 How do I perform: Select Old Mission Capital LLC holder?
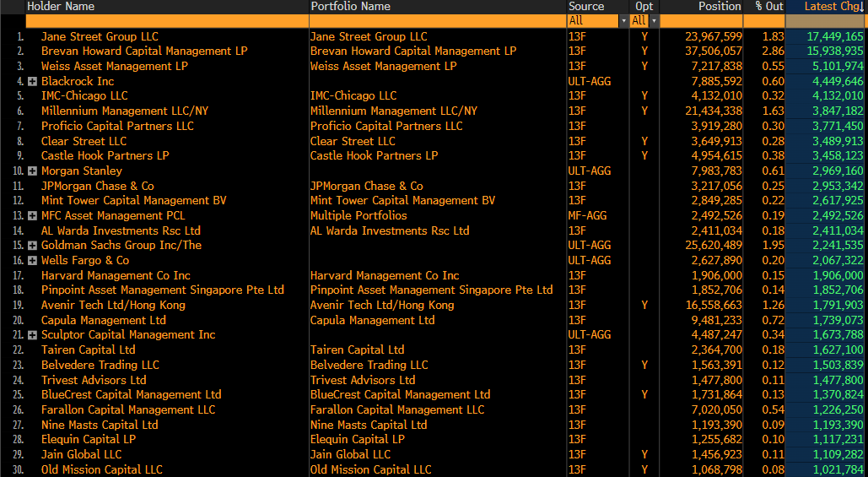102,469
